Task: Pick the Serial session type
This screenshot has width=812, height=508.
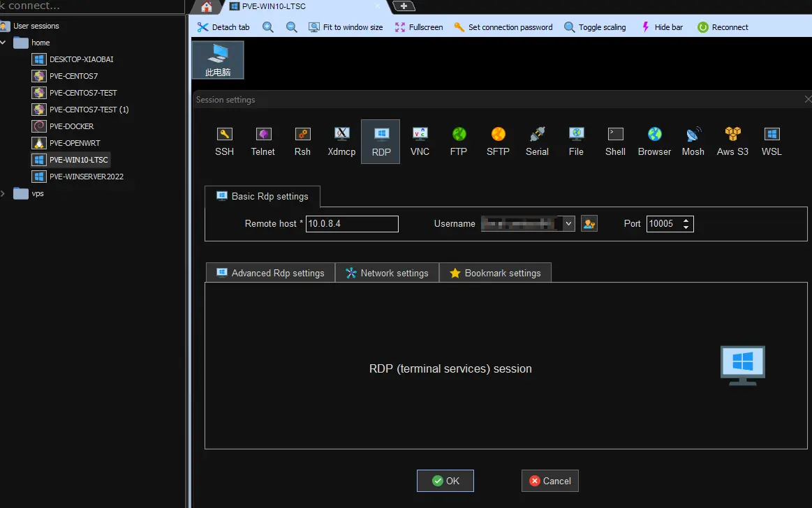Action: pyautogui.click(x=537, y=141)
